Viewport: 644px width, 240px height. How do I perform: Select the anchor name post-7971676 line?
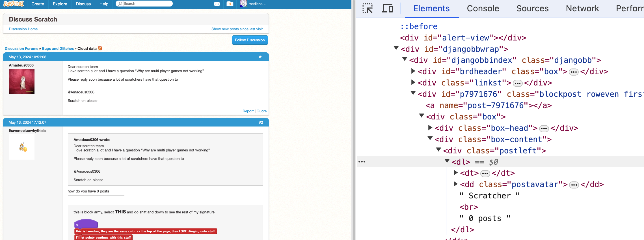(x=489, y=106)
